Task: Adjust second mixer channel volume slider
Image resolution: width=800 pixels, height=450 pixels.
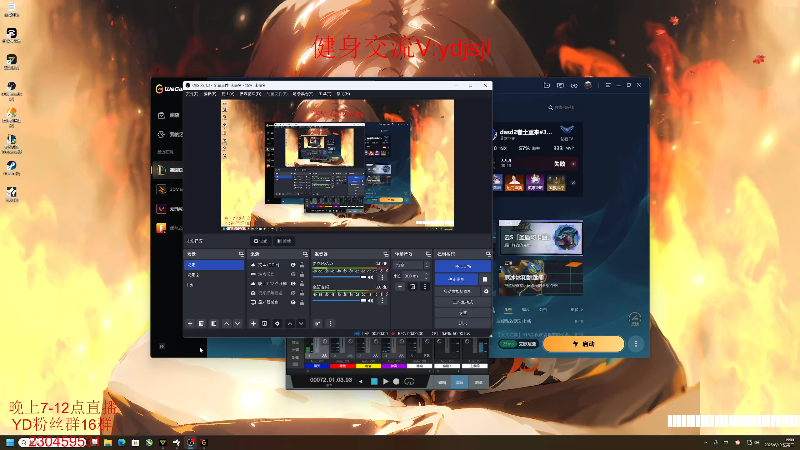Action: (x=339, y=301)
